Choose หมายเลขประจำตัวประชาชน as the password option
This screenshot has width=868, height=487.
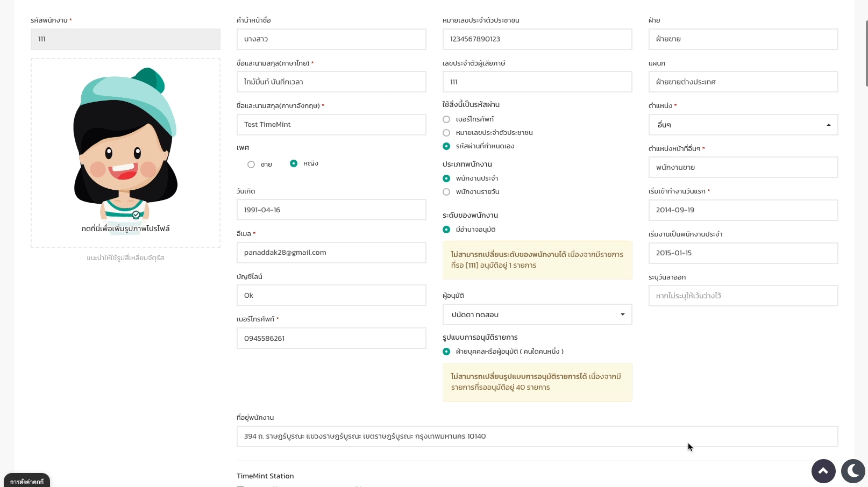(x=446, y=133)
